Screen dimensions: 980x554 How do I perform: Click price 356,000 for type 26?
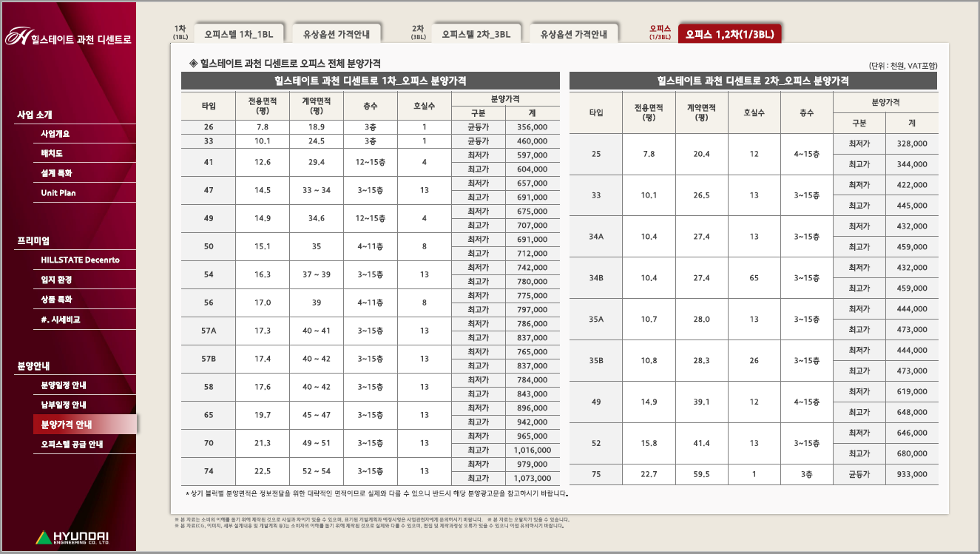tap(532, 127)
